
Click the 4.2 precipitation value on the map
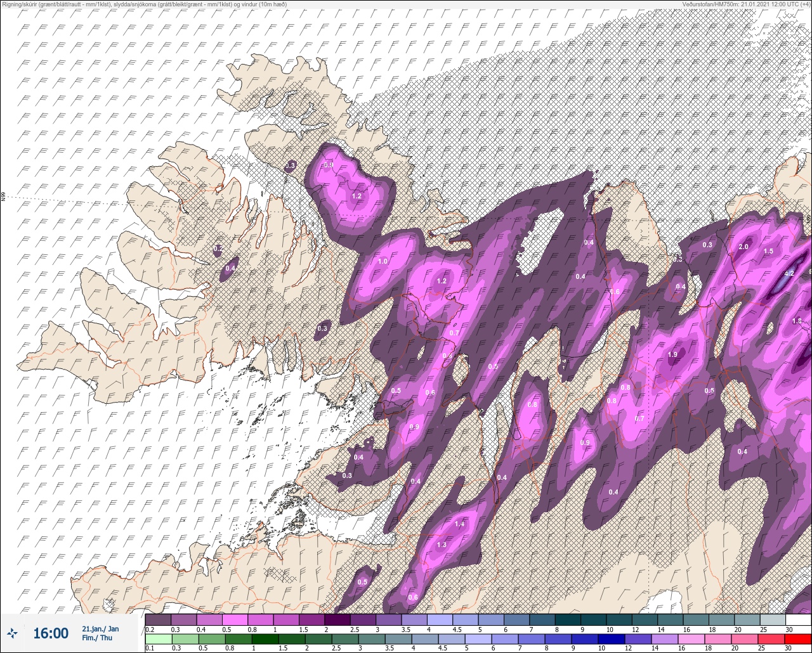[789, 273]
